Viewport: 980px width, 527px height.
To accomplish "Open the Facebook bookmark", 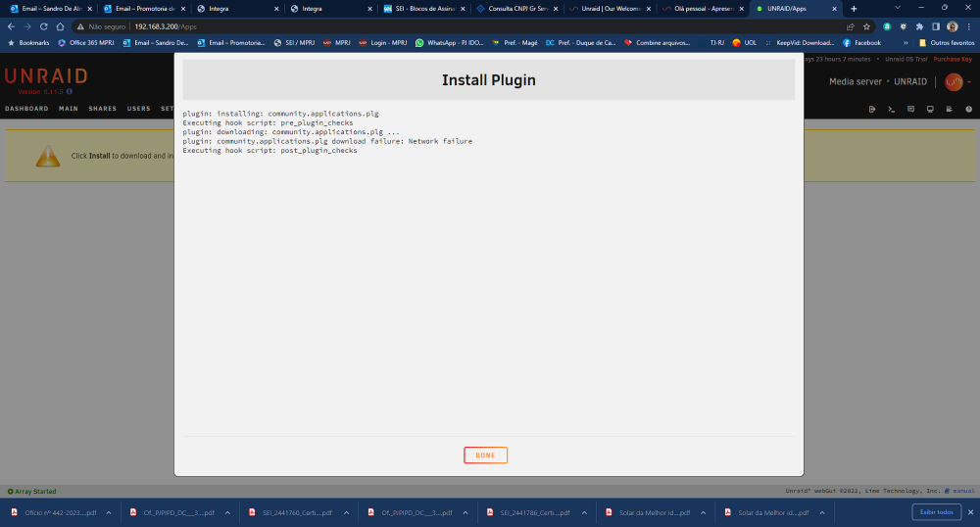I will [861, 43].
